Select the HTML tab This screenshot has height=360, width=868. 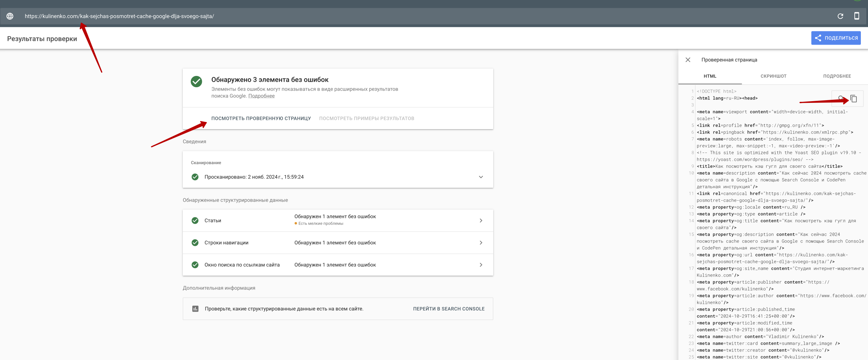(710, 76)
